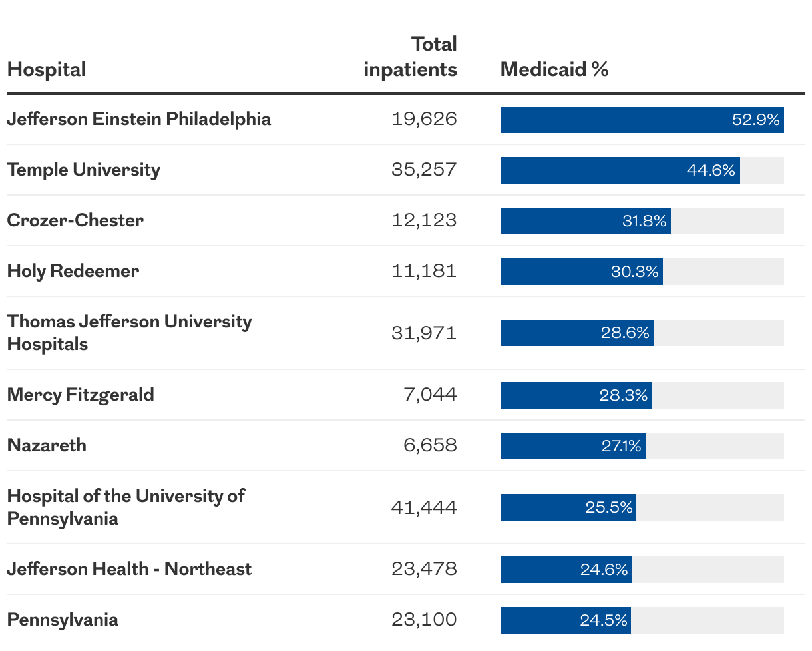Click Mercy Fitzgerald inpatient count 7,044

431,395
